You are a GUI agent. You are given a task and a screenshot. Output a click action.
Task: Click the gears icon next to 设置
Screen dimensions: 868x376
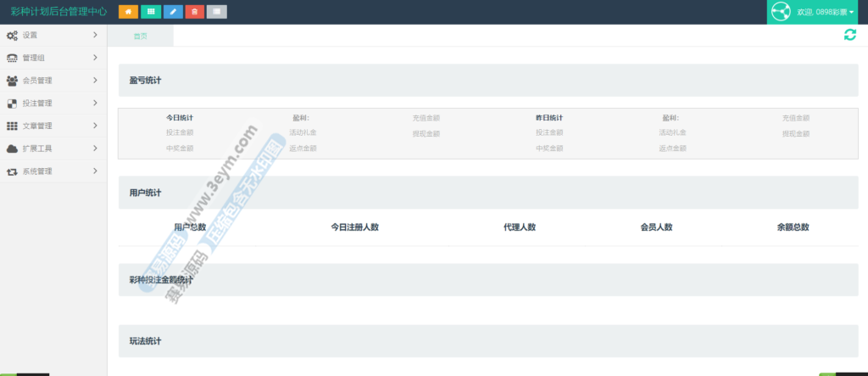click(12, 36)
